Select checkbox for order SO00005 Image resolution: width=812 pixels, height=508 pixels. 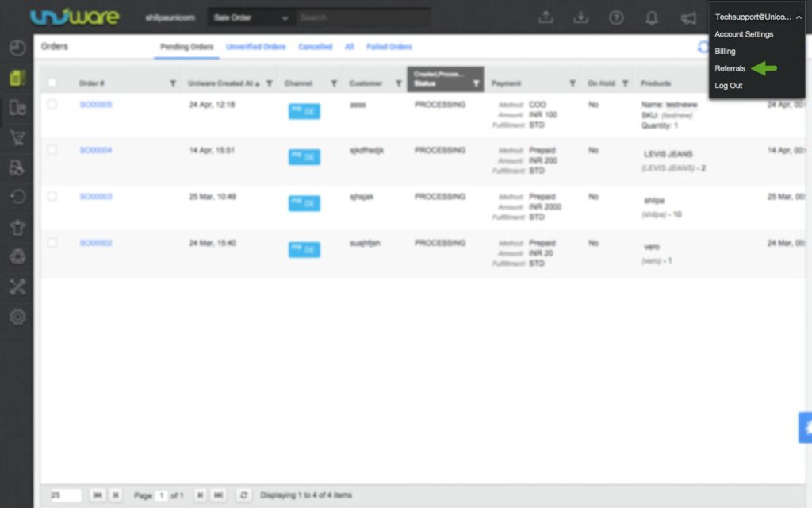coord(52,104)
